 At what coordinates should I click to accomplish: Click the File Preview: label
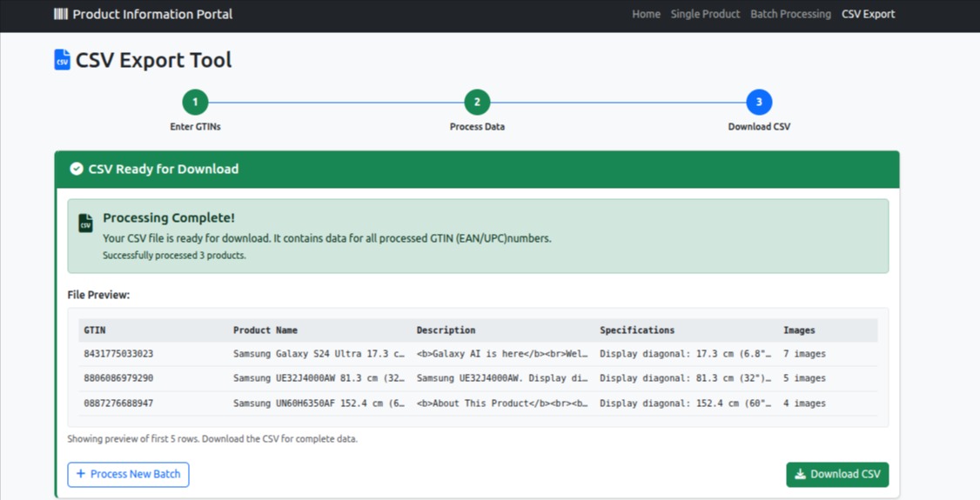(x=98, y=296)
